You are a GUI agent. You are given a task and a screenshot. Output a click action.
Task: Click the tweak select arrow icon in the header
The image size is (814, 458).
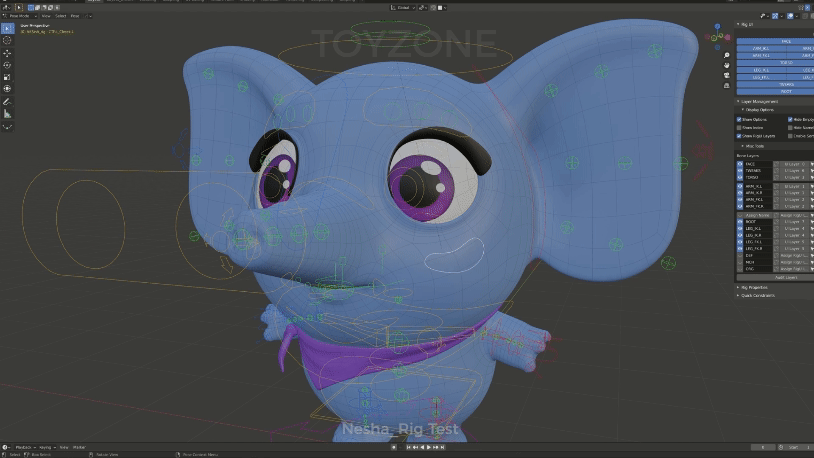pyautogui.click(x=19, y=8)
